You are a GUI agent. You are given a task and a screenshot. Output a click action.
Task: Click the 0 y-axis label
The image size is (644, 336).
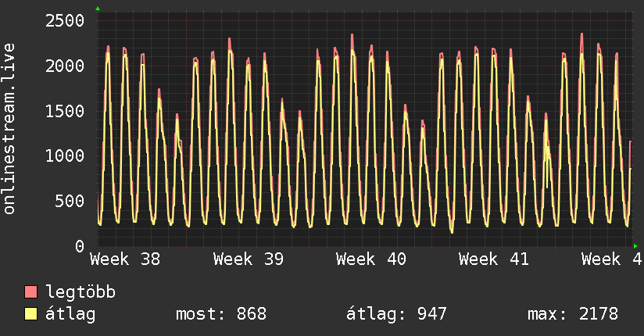(x=80, y=246)
